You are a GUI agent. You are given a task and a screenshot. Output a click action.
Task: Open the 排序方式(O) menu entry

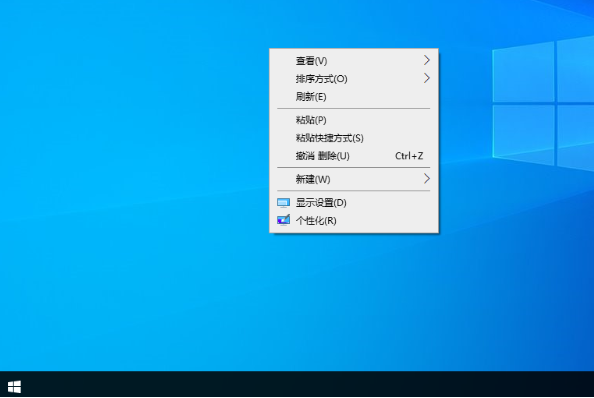coord(354,79)
